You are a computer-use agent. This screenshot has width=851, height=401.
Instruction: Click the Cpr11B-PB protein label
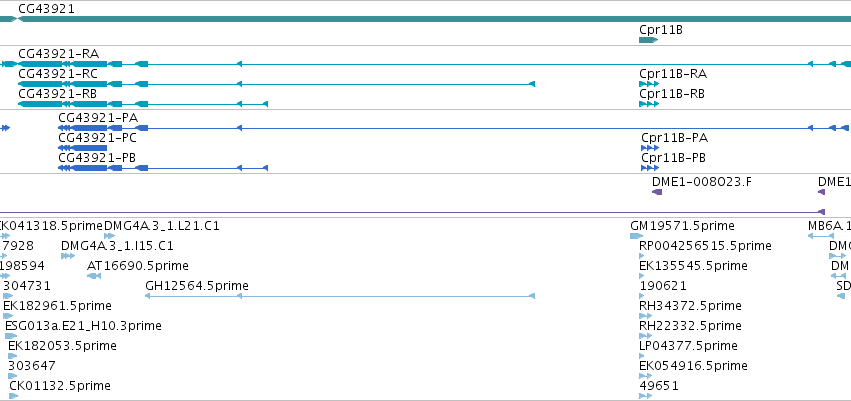pyautogui.click(x=674, y=158)
